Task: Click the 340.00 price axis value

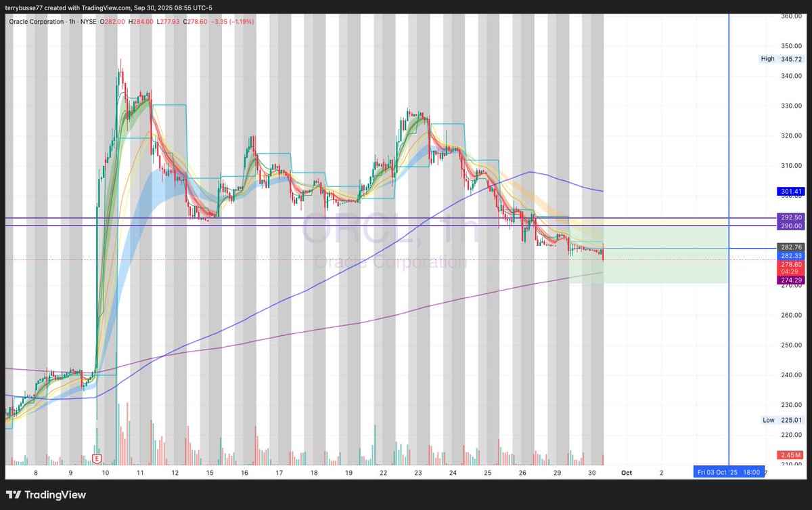Action: (791, 75)
